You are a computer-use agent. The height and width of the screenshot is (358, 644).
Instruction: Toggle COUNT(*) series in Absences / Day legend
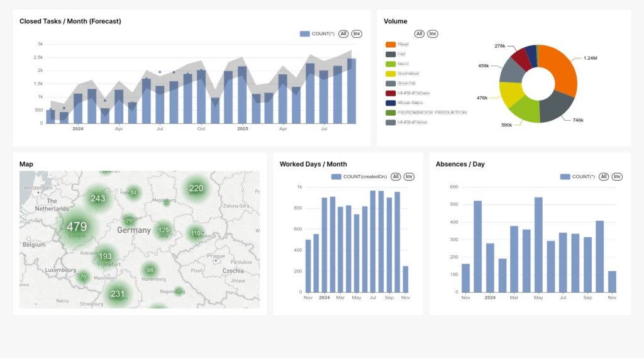[577, 177]
